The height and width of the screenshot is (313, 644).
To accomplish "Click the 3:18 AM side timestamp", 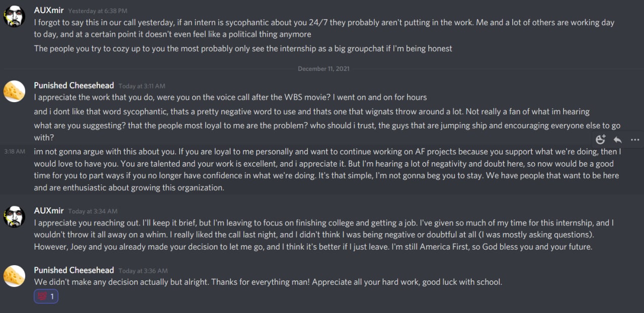I will coord(14,151).
